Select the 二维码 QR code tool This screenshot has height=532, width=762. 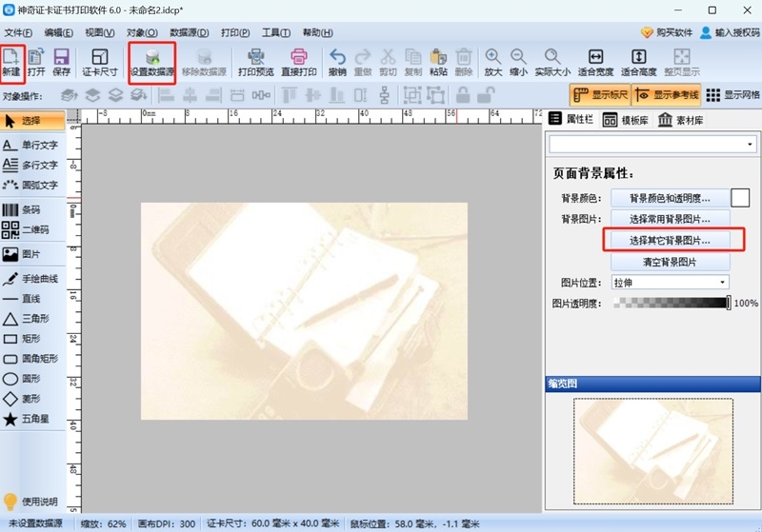(27, 229)
